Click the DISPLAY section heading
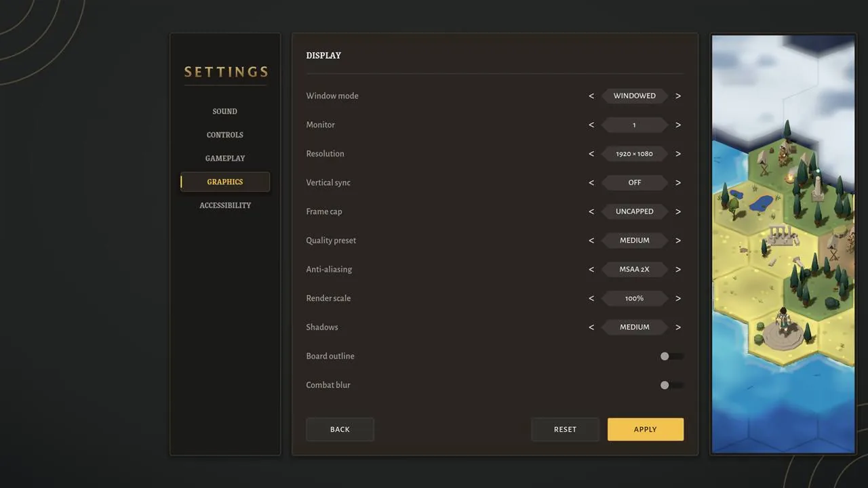The image size is (868, 488). pos(323,56)
